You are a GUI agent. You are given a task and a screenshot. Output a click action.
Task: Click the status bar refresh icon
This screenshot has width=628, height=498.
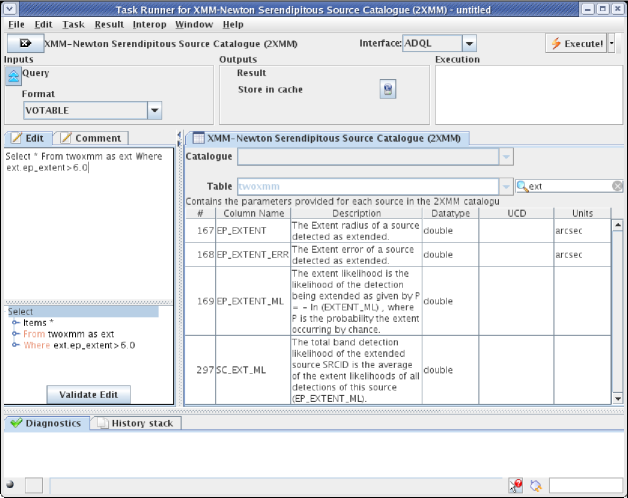535,486
